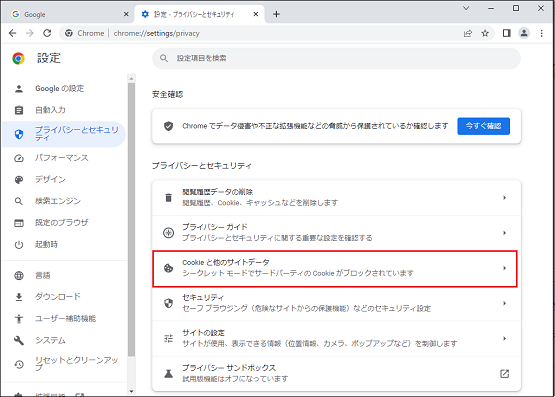This screenshot has width=555, height=397.
Task: Open プライバシー サンドボックス row
Action: 336,374
